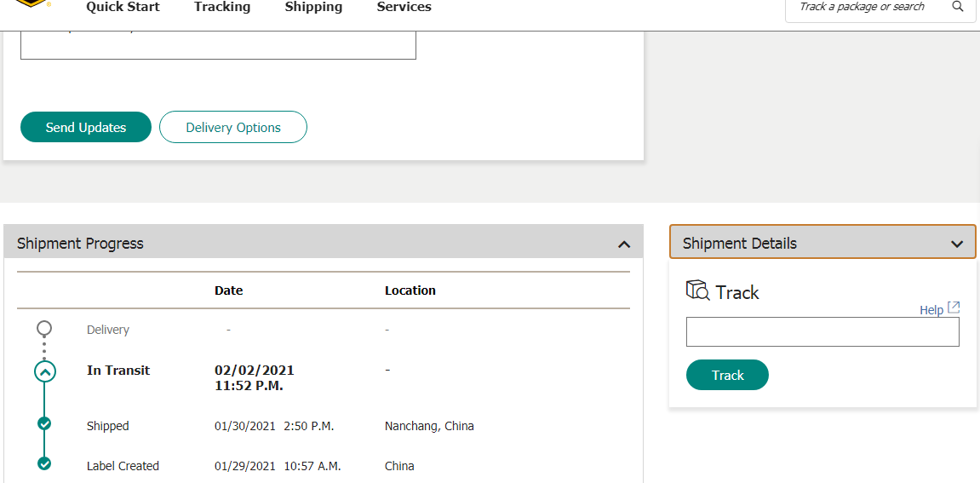Open the Services menu
This screenshot has height=483, width=980.
[x=404, y=8]
